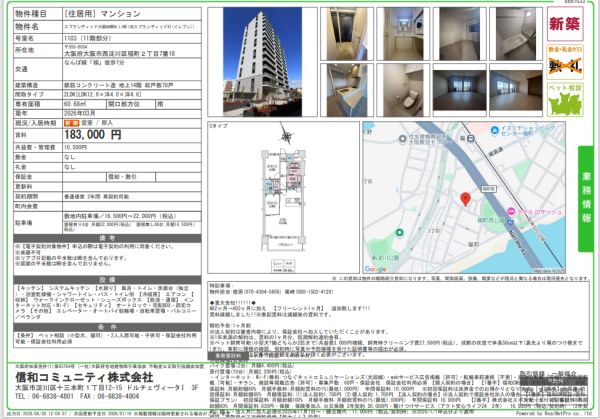Open the entrance hallway photo thumbnail
600x419 pixels.
[x=347, y=34]
